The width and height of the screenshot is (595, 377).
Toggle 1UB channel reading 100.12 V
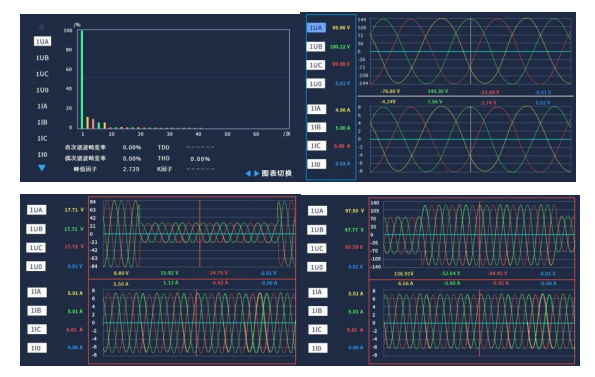[316, 46]
